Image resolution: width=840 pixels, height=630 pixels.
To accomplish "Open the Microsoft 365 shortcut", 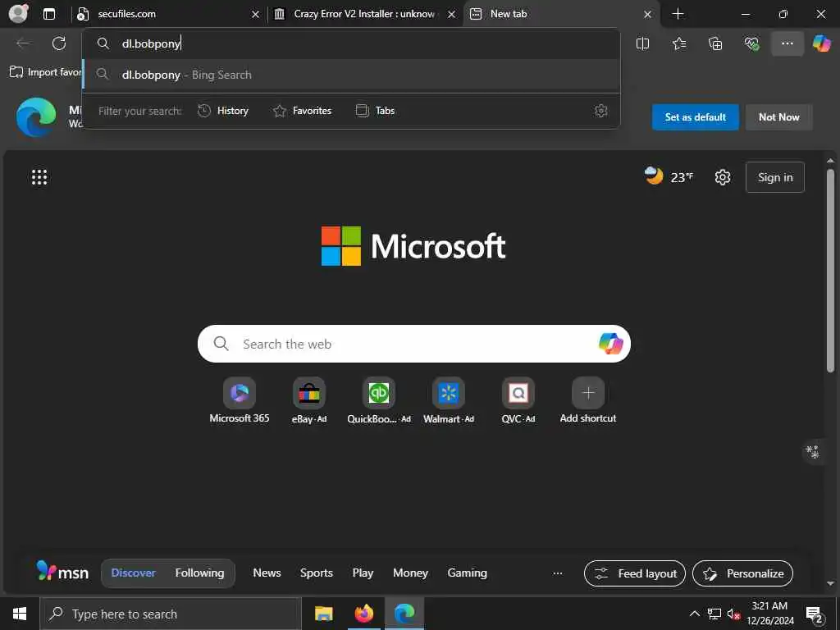I will pos(240,400).
